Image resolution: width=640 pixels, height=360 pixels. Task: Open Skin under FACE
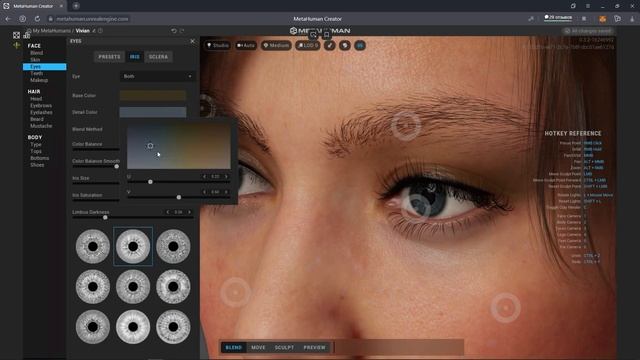[x=35, y=60]
